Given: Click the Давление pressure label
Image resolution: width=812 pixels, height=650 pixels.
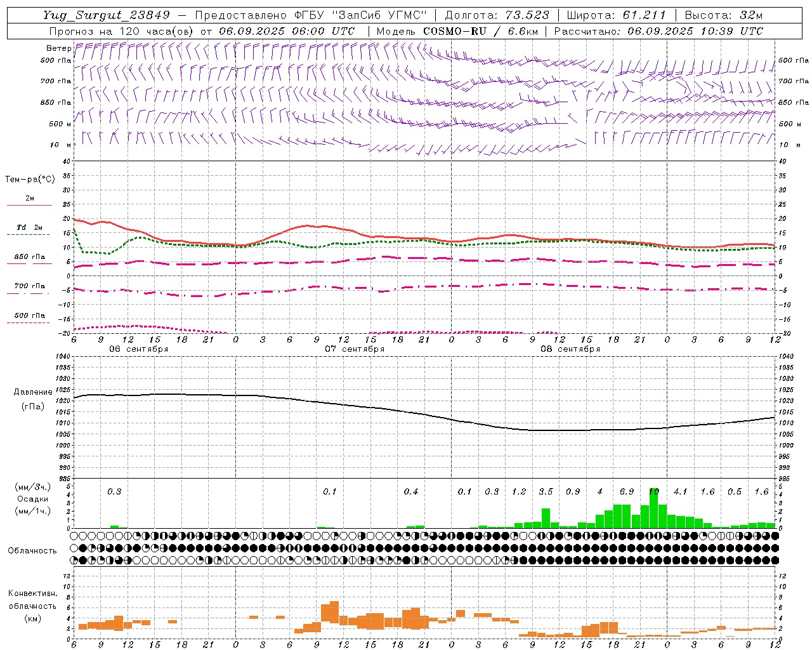Looking at the screenshot, I should click(x=33, y=392).
